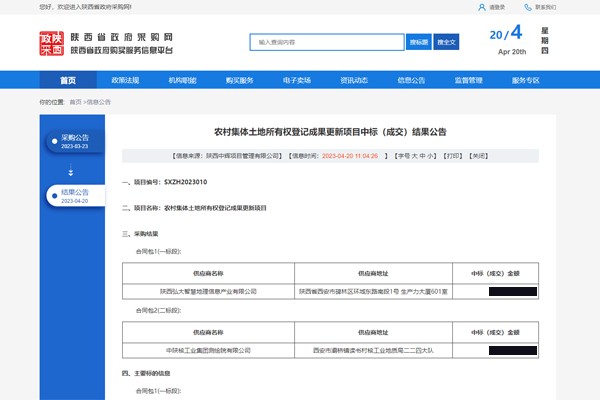
Task: Click the 政采陕西 site logo
Action: (52, 42)
